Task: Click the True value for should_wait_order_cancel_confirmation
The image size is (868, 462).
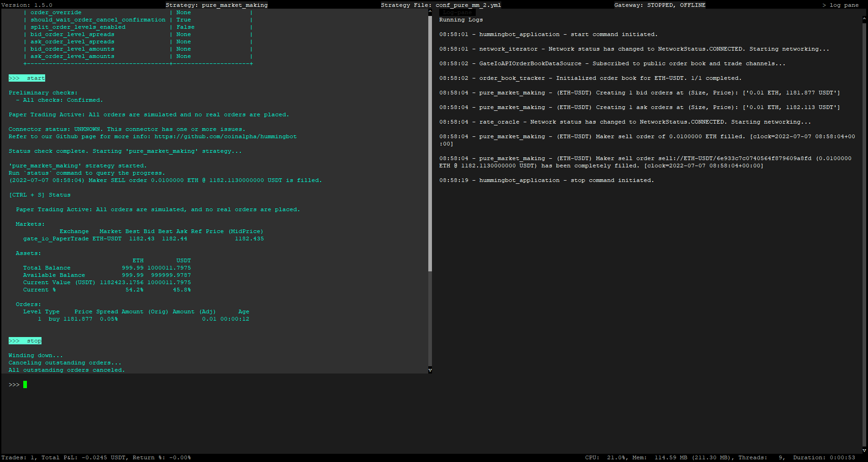Action: coord(183,20)
